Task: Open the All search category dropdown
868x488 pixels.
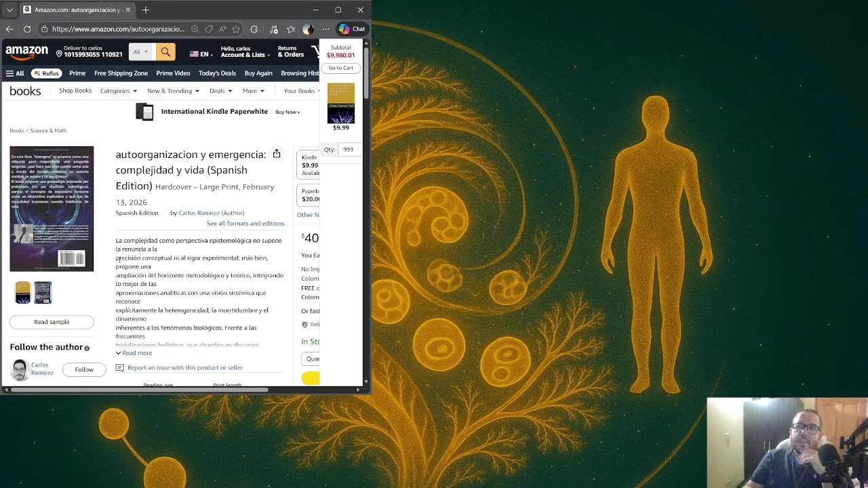Action: tap(140, 52)
